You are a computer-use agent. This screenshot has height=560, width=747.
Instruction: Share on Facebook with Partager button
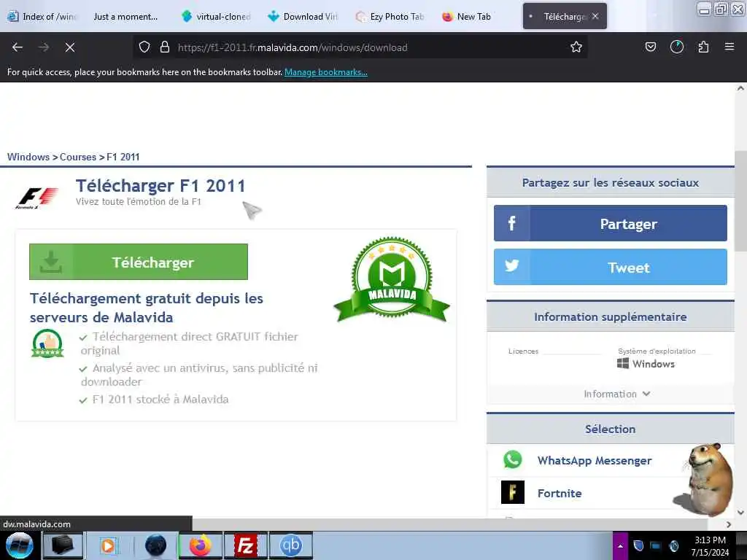click(x=611, y=223)
